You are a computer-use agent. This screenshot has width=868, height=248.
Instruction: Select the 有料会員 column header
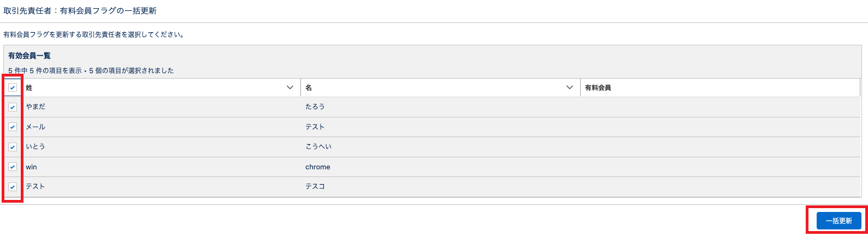(x=598, y=87)
